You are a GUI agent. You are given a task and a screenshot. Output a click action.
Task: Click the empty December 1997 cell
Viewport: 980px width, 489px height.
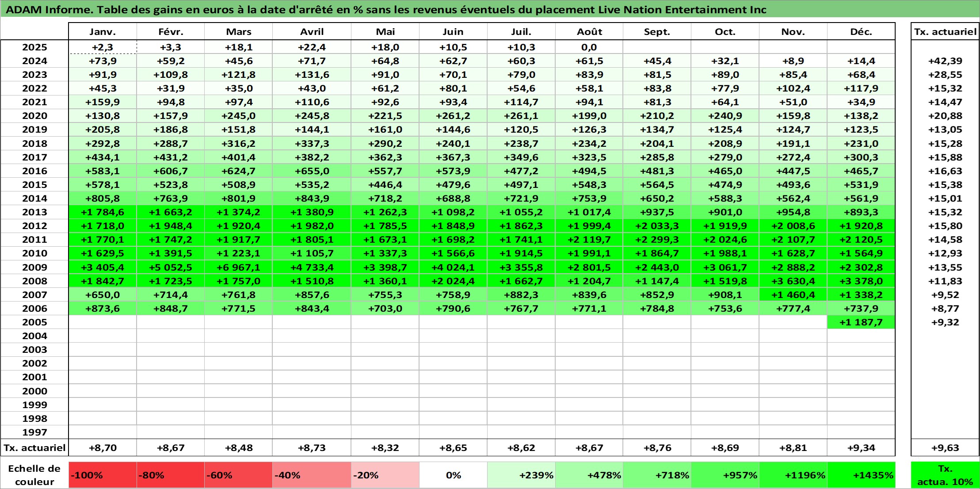[861, 432]
